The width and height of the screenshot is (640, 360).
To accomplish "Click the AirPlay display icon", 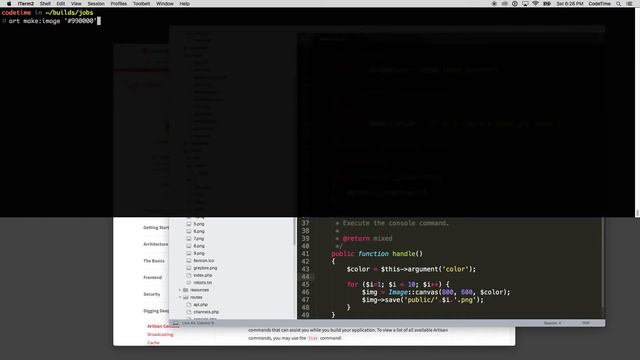I will click(525, 4).
